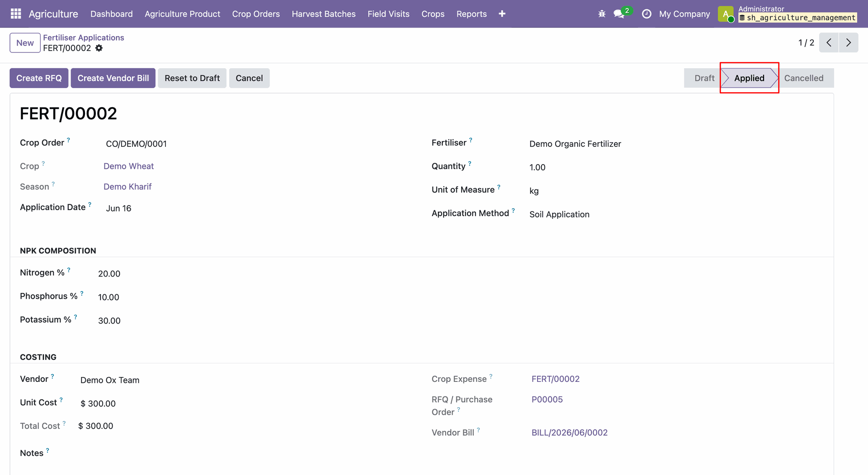Open Field Visits menu

coord(388,14)
